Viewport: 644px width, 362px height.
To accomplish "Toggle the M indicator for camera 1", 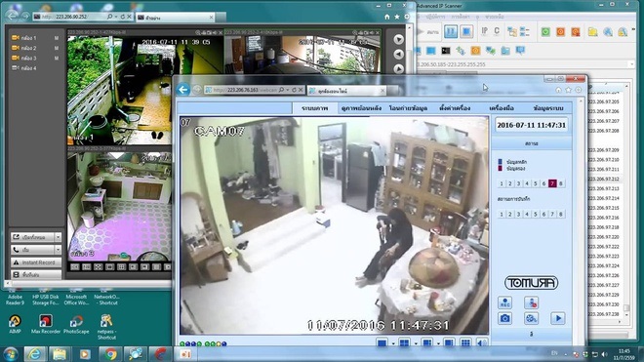I will [57, 38].
